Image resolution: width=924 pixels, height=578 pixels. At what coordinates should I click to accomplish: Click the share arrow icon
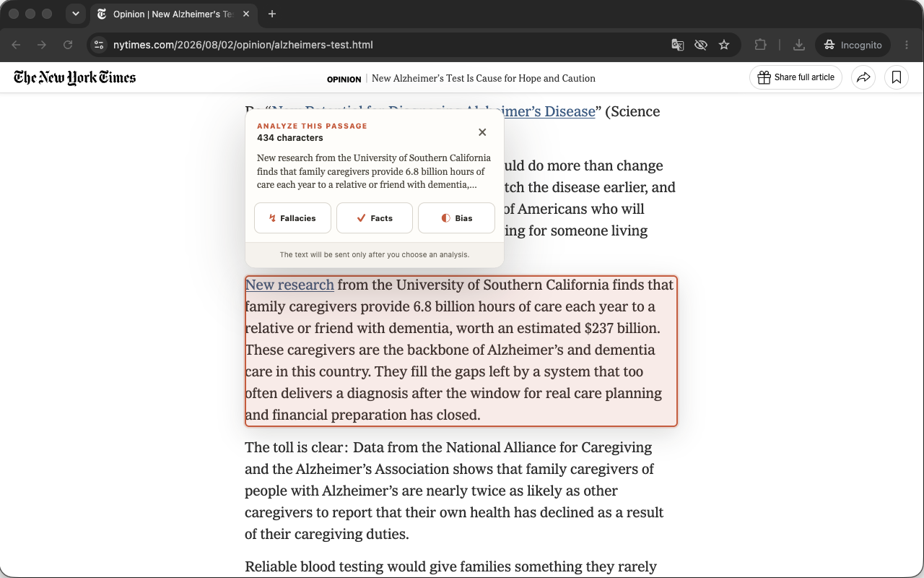click(x=863, y=77)
